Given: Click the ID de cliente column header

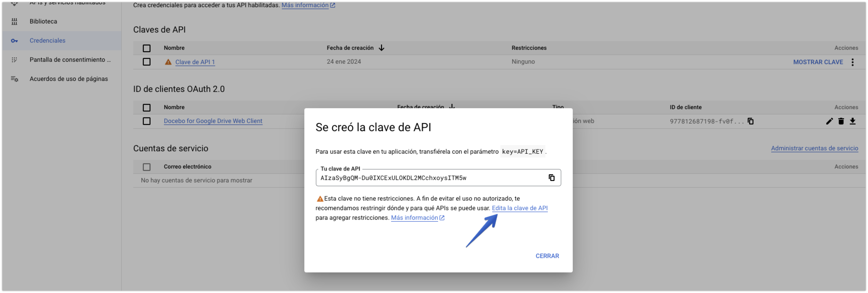Looking at the screenshot, I should point(685,107).
